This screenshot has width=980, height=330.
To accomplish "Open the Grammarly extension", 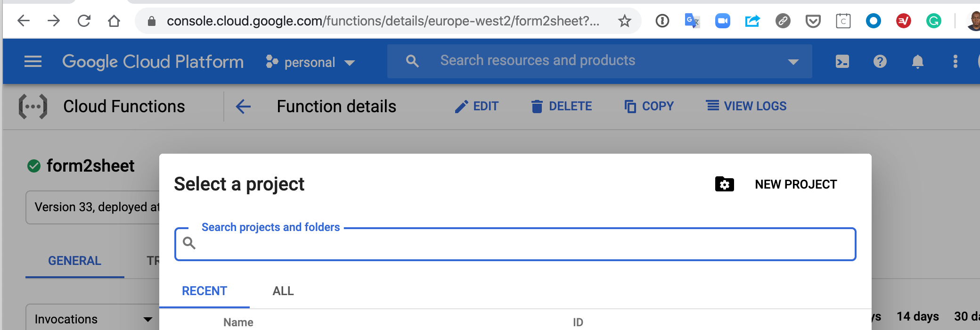I will click(933, 21).
